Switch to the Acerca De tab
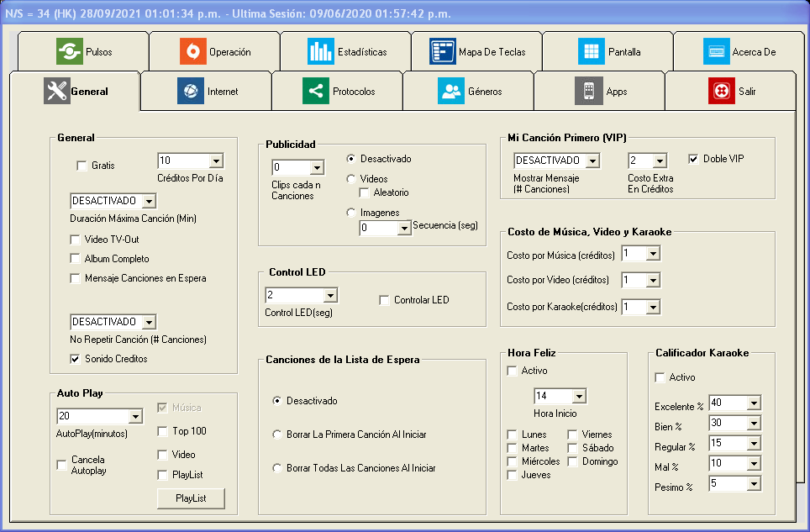Screen dimensions: 810x532 pyautogui.click(x=739, y=51)
